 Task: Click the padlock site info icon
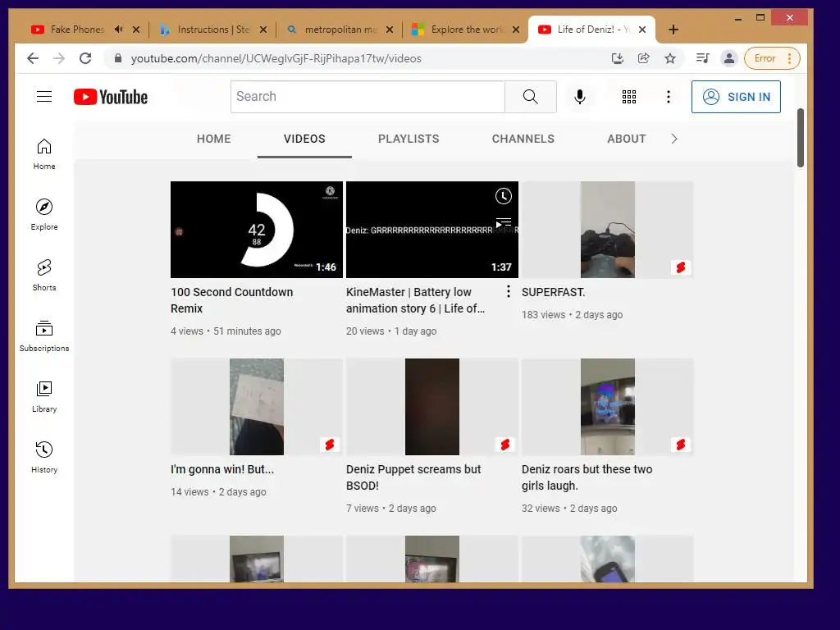[118, 58]
